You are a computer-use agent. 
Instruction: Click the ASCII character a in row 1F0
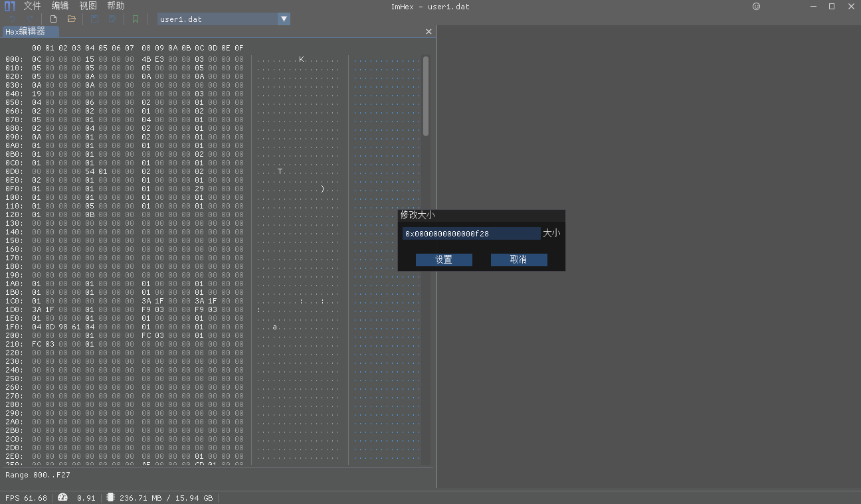tap(275, 327)
